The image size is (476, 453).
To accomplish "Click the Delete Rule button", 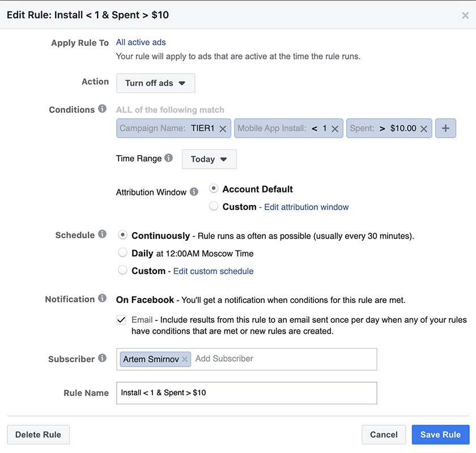I will tap(38, 435).
